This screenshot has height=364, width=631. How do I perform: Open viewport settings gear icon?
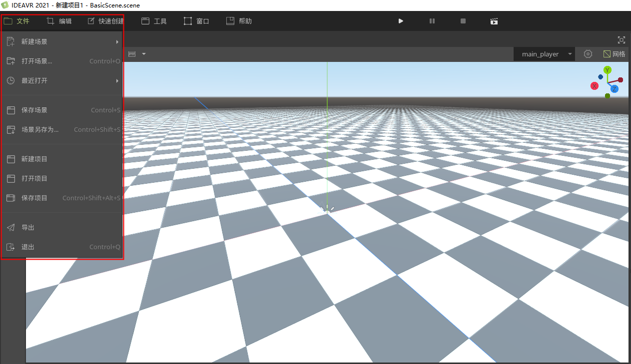tap(588, 54)
